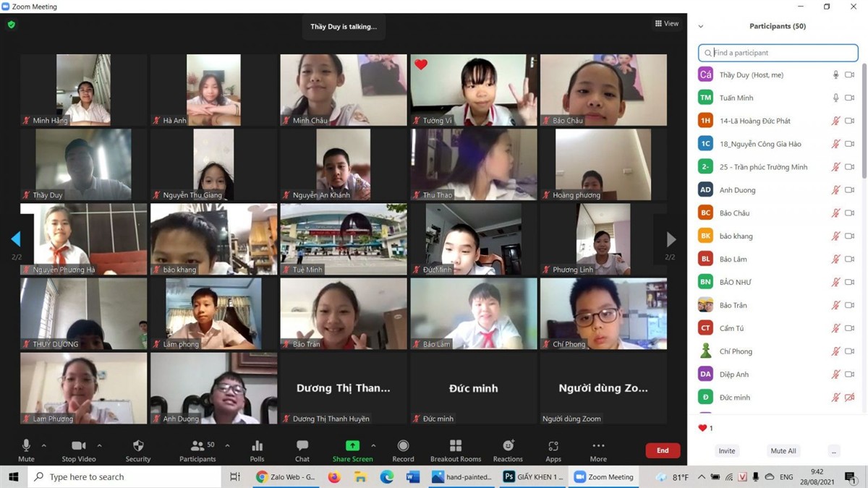The height and width of the screenshot is (488, 868).
Task: Open the Polls icon
Action: [x=257, y=446]
